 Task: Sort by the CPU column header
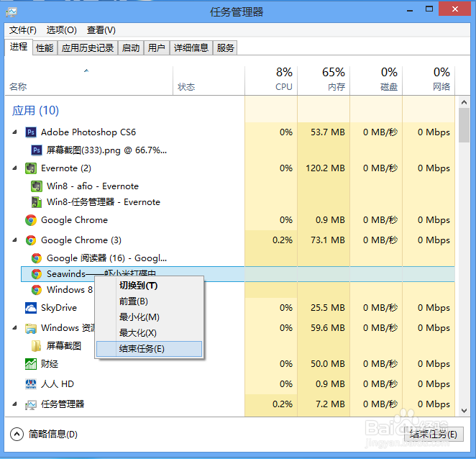point(271,81)
